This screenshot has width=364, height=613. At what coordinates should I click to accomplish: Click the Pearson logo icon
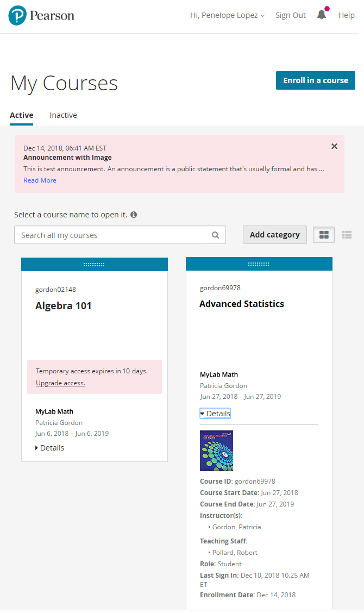pyautogui.click(x=17, y=16)
